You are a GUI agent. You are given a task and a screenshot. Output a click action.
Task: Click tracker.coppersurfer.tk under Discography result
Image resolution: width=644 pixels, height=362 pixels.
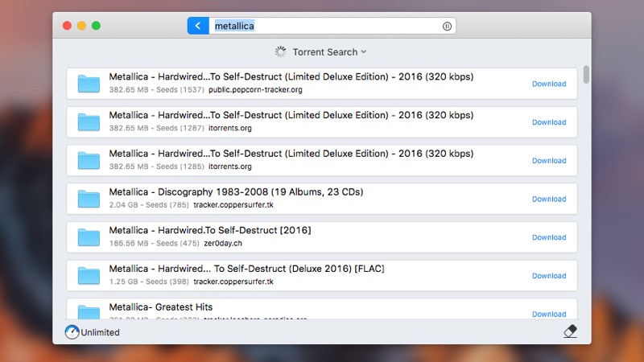[x=233, y=205]
